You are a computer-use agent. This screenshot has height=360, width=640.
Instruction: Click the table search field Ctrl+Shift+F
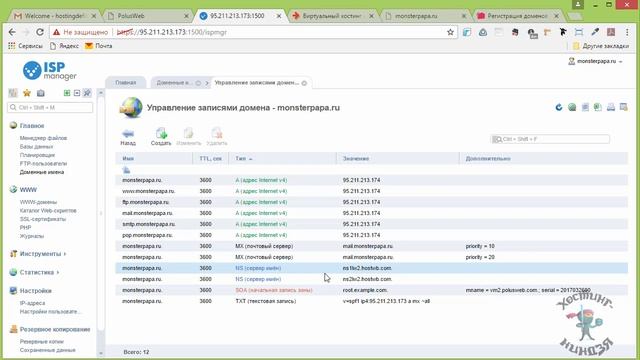pos(550,139)
